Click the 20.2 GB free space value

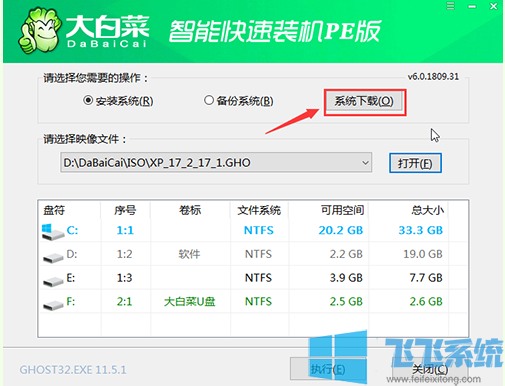click(x=341, y=230)
